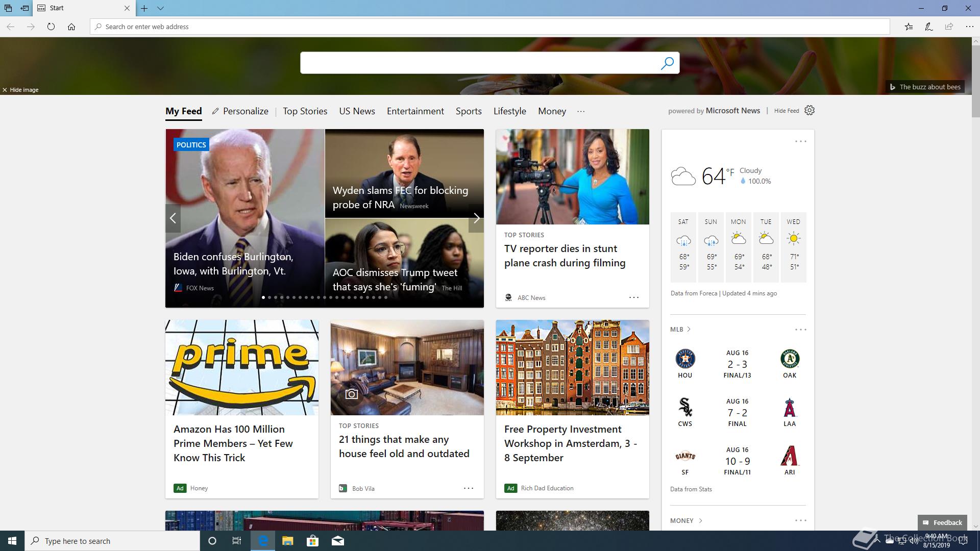Open Biden confuses Burlington article
The image size is (980, 551).
click(233, 264)
